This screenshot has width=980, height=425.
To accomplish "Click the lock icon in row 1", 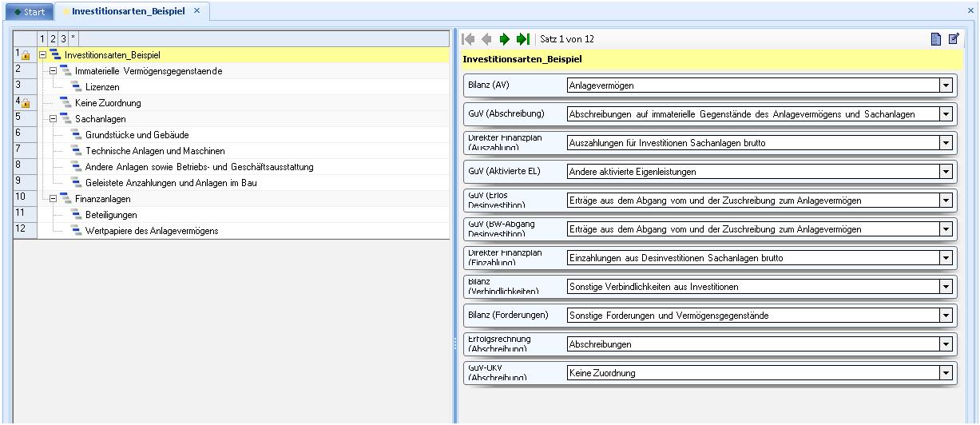I will point(26,56).
